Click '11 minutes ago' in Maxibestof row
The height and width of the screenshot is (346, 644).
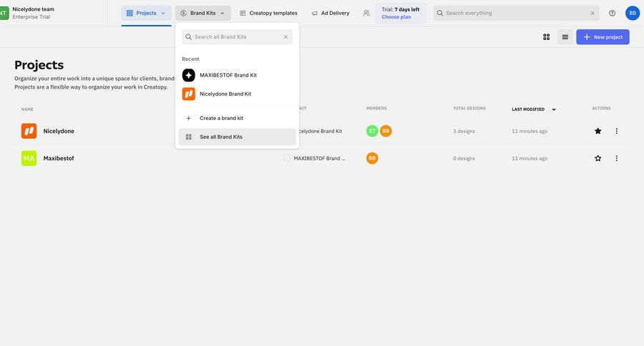pyautogui.click(x=530, y=159)
